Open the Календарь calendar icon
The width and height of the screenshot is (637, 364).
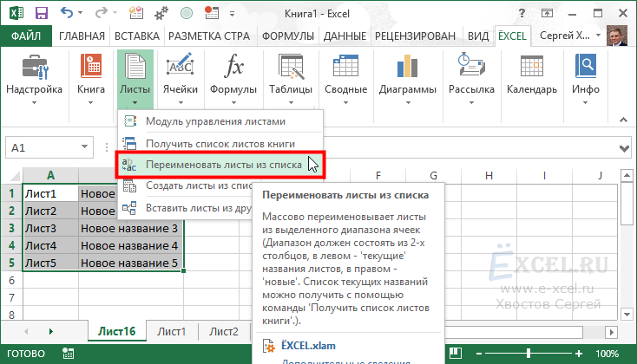click(x=532, y=66)
